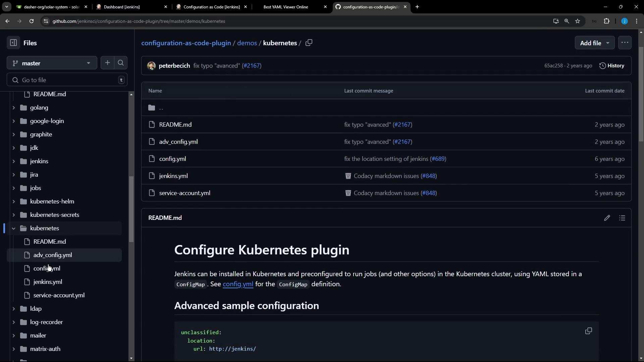Switch to the Dashboard [Jenkins] tab

(x=122, y=7)
